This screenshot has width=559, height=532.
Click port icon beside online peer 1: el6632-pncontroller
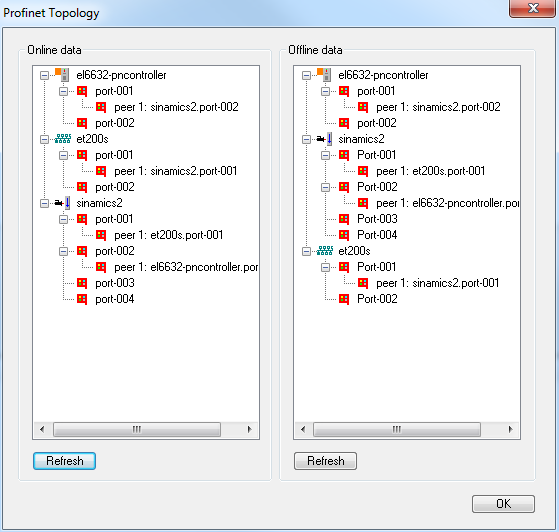coord(101,267)
